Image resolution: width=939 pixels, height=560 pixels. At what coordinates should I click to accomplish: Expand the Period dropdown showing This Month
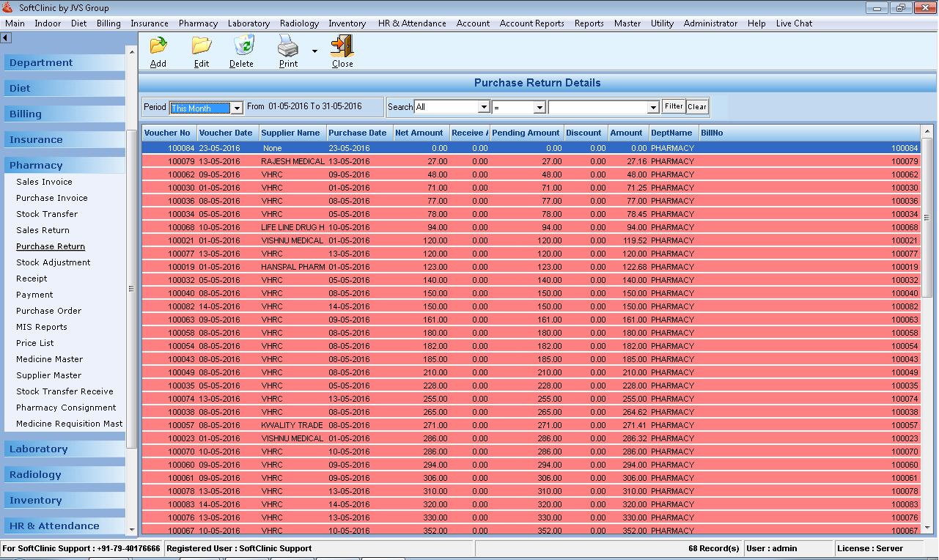pyautogui.click(x=237, y=108)
